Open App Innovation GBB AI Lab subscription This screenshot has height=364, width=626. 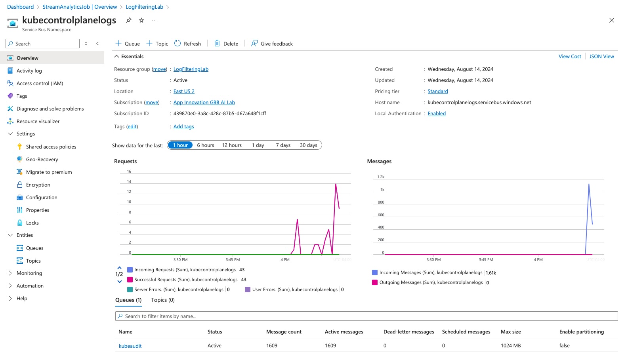pos(204,103)
